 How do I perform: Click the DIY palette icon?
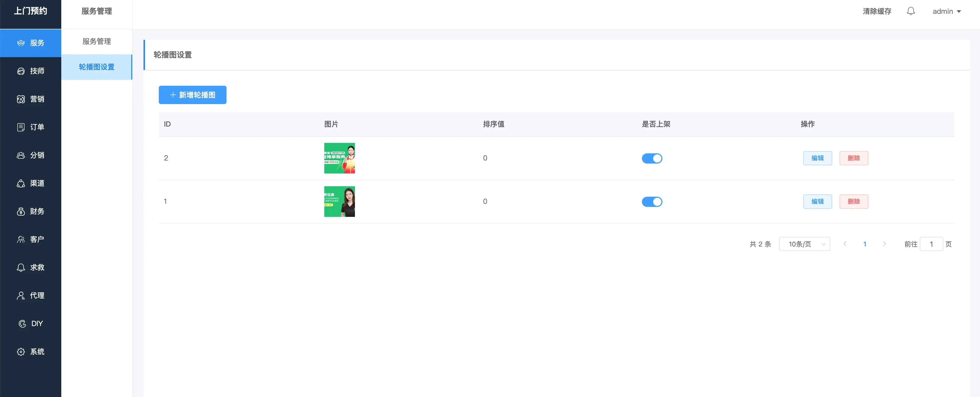pyautogui.click(x=22, y=324)
